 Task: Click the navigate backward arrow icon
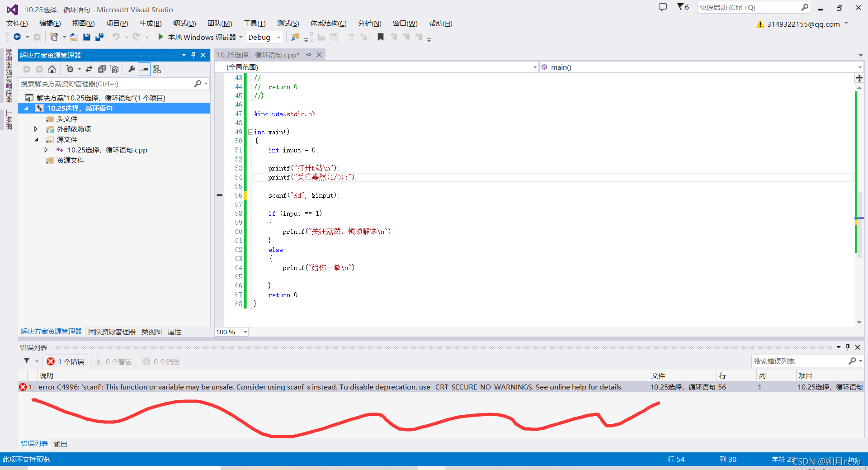17,37
